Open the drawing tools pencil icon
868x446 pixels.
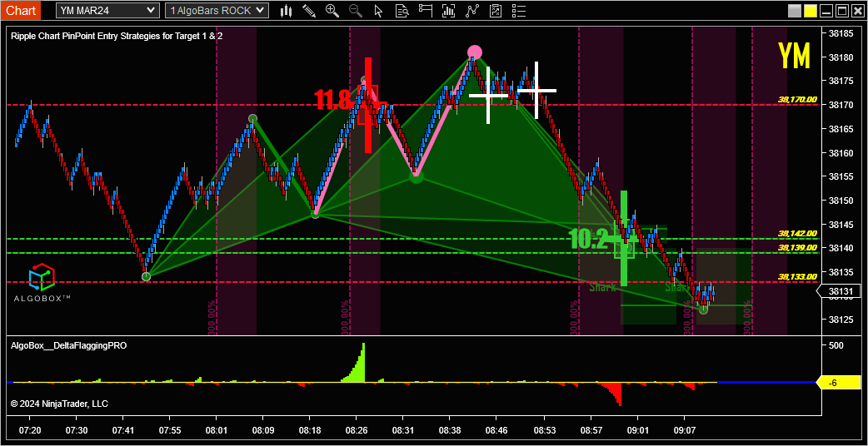point(309,11)
